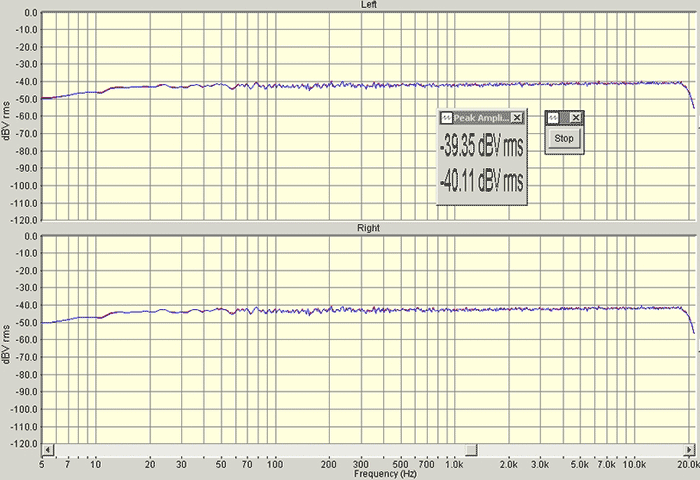The image size is (700, 480).
Task: Open the Stop window system icon
Action: [553, 118]
